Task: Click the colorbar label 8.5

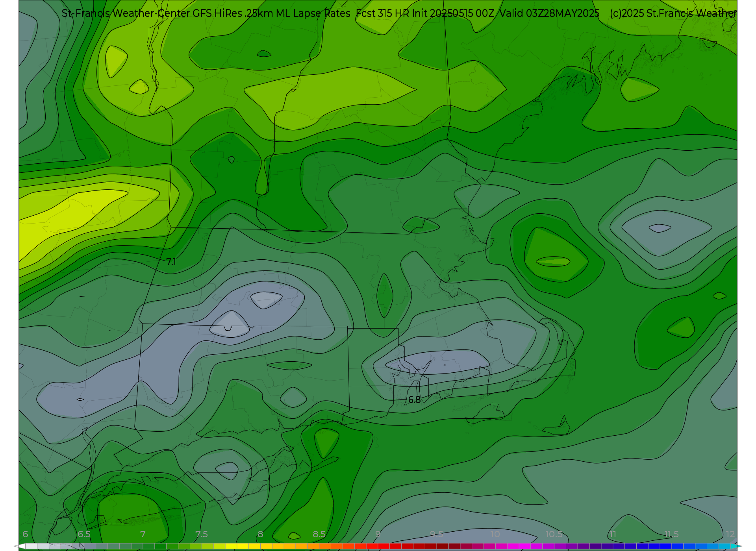Action: click(319, 534)
